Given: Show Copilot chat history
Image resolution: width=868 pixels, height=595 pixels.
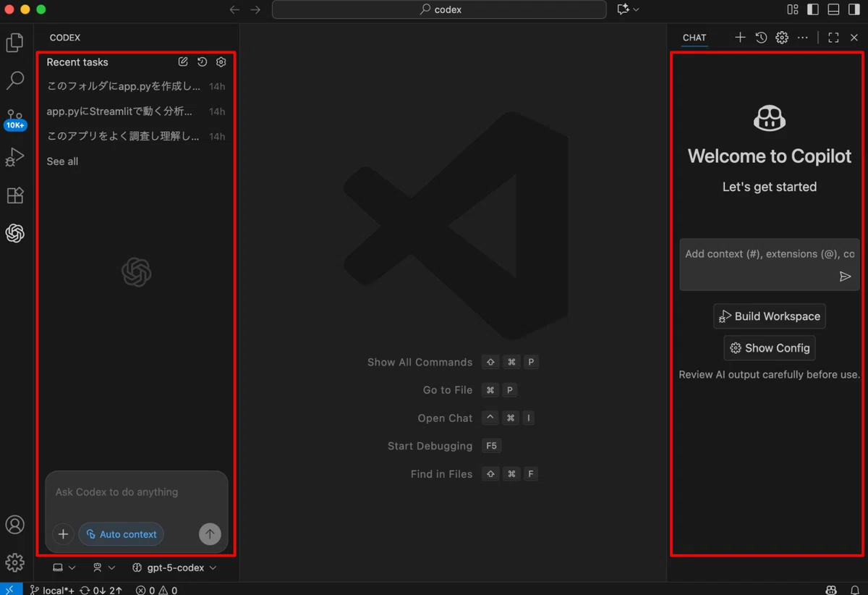Looking at the screenshot, I should tap(761, 38).
